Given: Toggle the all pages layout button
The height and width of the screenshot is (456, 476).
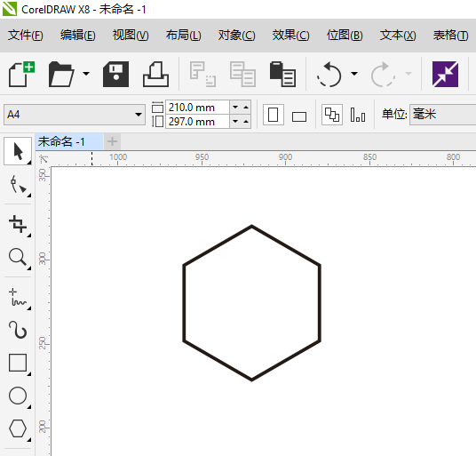Looking at the screenshot, I should pyautogui.click(x=332, y=115).
